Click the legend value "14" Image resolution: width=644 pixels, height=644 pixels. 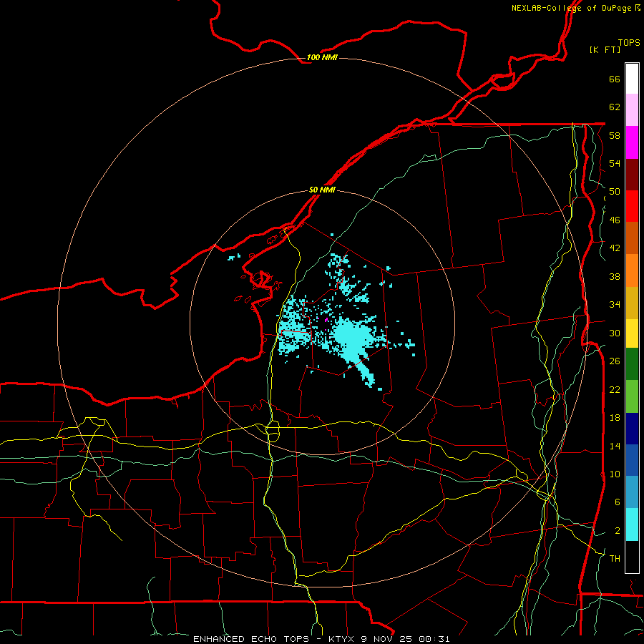point(615,446)
